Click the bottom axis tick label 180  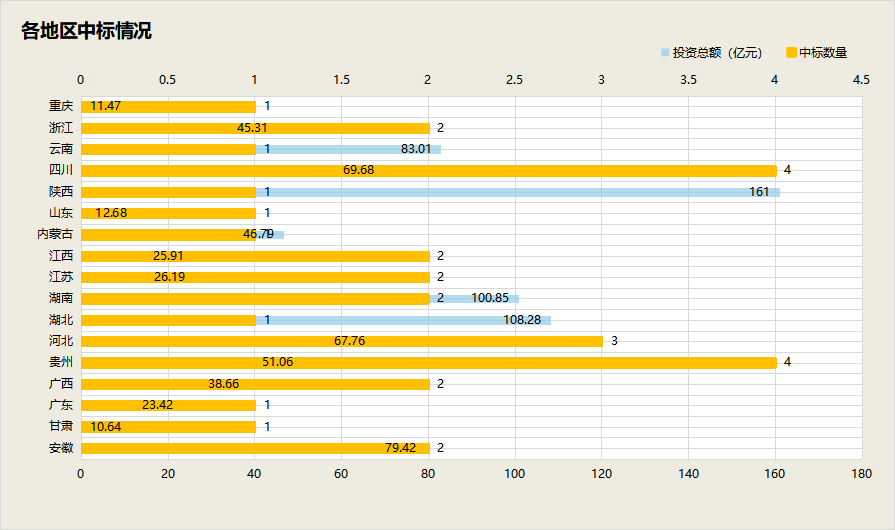pyautogui.click(x=861, y=474)
